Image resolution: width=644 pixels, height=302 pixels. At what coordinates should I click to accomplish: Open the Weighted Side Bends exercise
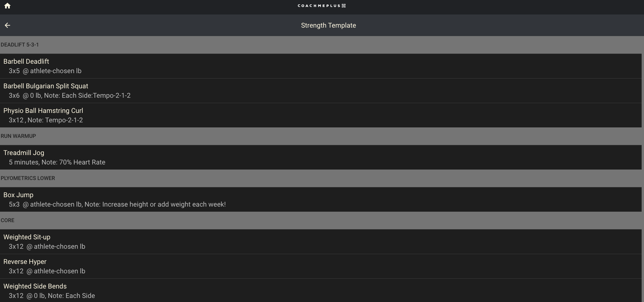tap(321, 291)
